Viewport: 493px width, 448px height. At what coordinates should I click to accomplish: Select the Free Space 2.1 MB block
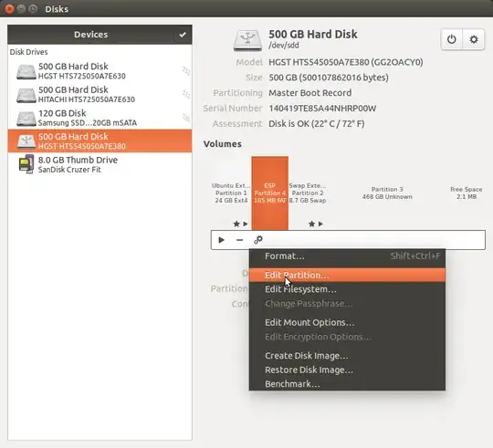tap(466, 193)
